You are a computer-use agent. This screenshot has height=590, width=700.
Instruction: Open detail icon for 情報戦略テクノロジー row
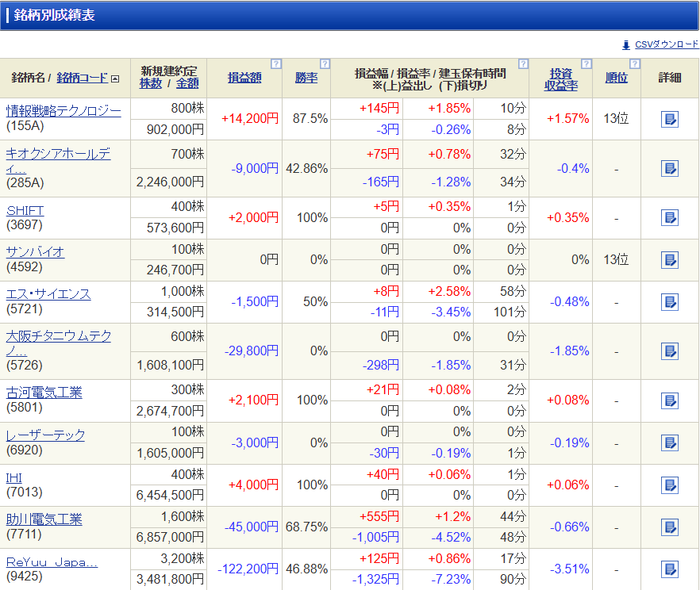point(669,119)
